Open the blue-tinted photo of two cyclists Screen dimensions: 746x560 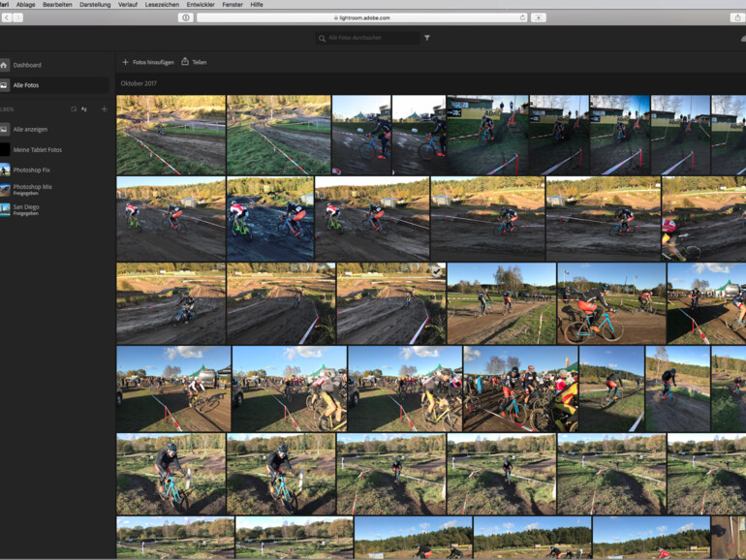click(x=270, y=219)
